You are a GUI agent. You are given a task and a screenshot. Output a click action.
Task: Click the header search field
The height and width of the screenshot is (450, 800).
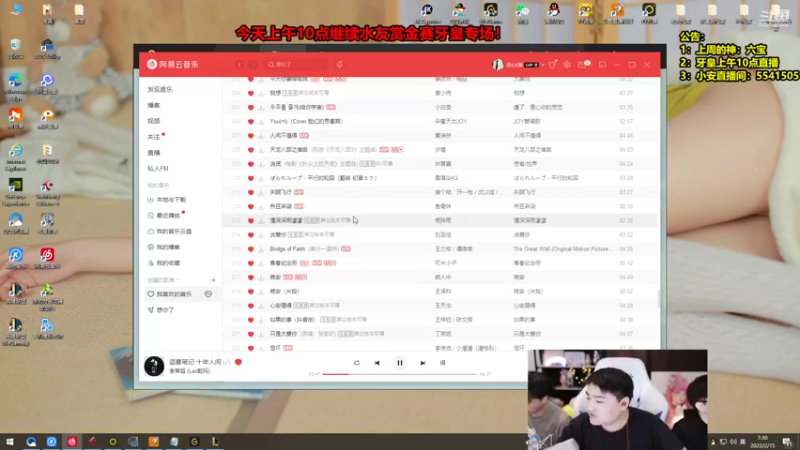[298, 65]
